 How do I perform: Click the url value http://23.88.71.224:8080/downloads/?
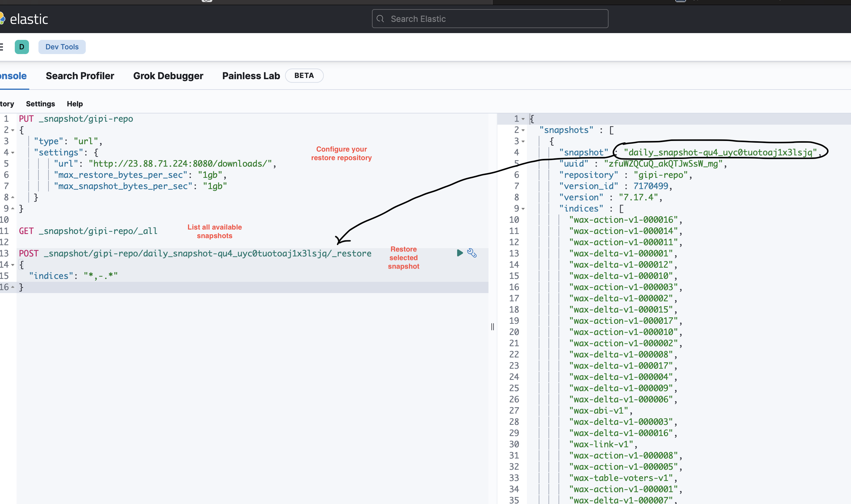pyautogui.click(x=180, y=164)
